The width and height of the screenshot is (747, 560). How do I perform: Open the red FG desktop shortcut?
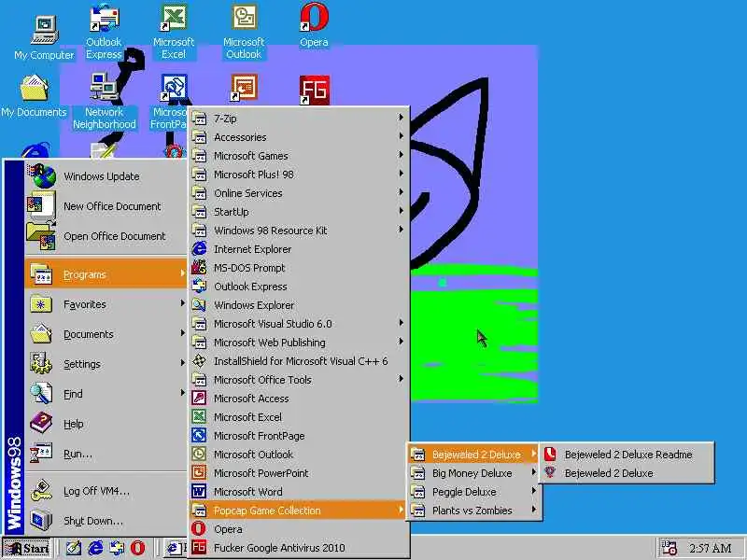315,90
